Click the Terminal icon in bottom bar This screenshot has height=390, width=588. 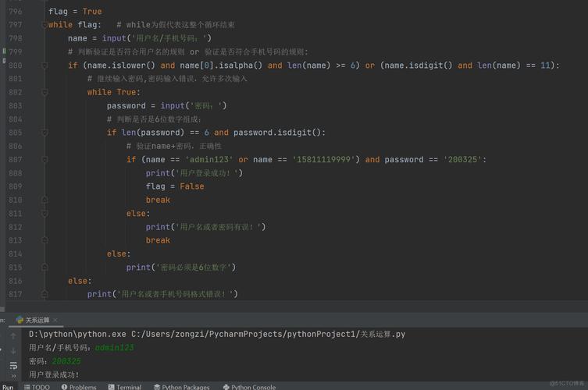[111, 387]
